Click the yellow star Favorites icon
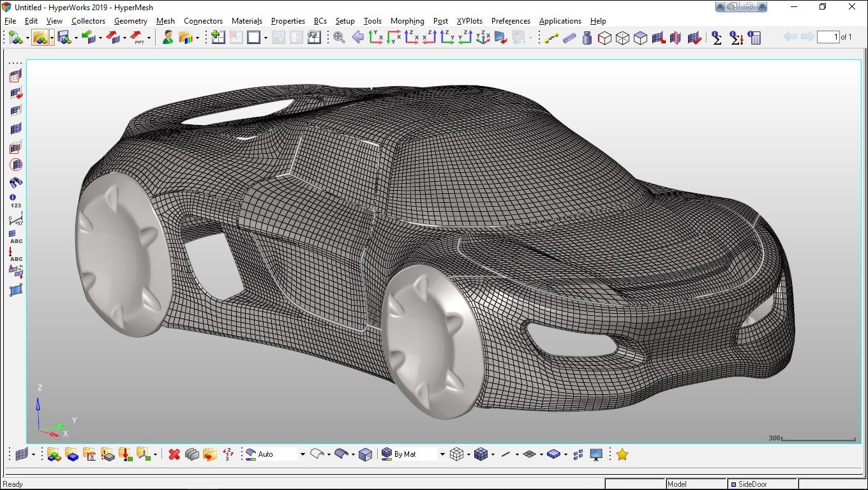Viewport: 868px width, 490px height. 622,454
